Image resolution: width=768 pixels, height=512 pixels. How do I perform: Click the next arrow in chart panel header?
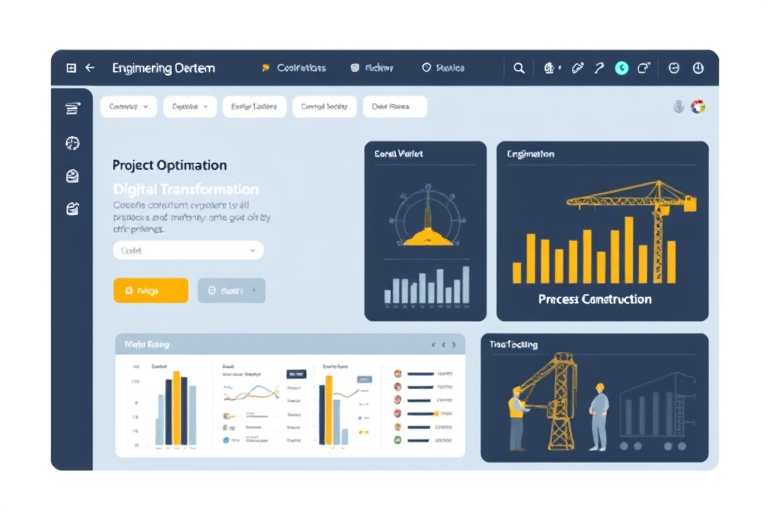pos(454,345)
